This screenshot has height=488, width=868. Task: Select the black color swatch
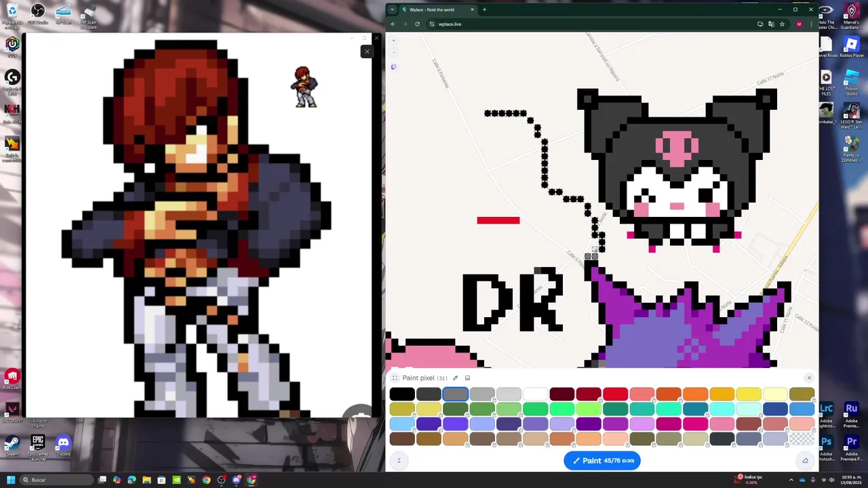coord(401,394)
